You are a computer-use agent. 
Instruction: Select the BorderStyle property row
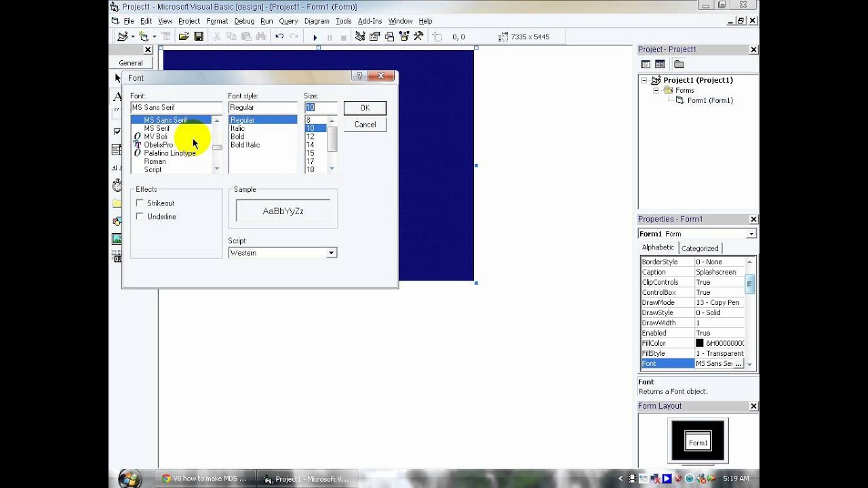(x=692, y=262)
